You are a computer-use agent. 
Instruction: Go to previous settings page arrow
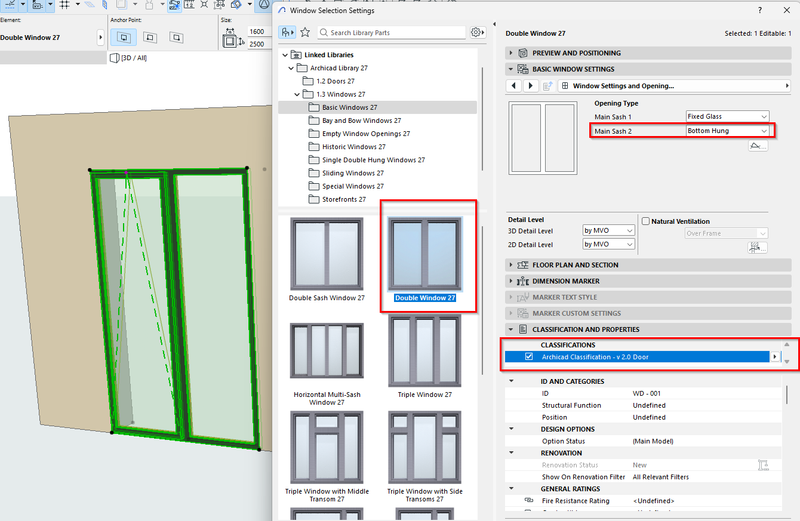pos(514,86)
